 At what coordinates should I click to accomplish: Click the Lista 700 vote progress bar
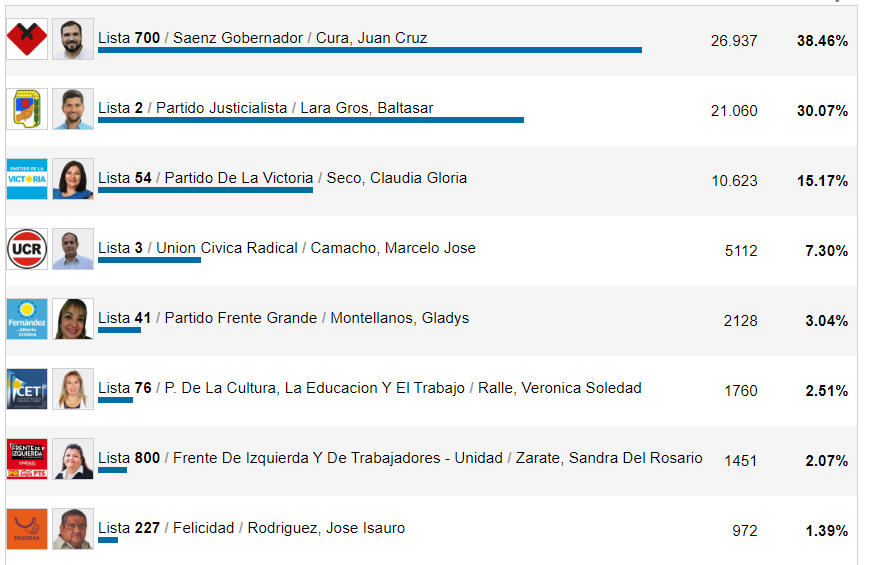369,50
